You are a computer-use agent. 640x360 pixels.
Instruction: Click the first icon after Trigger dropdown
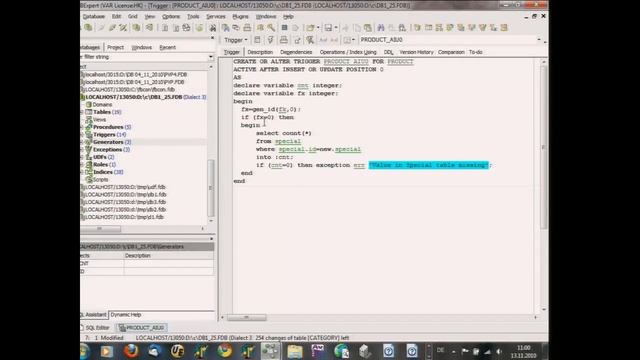click(257, 40)
